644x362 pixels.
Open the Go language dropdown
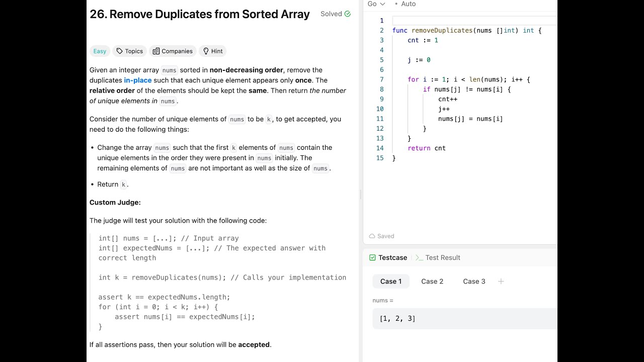376,4
